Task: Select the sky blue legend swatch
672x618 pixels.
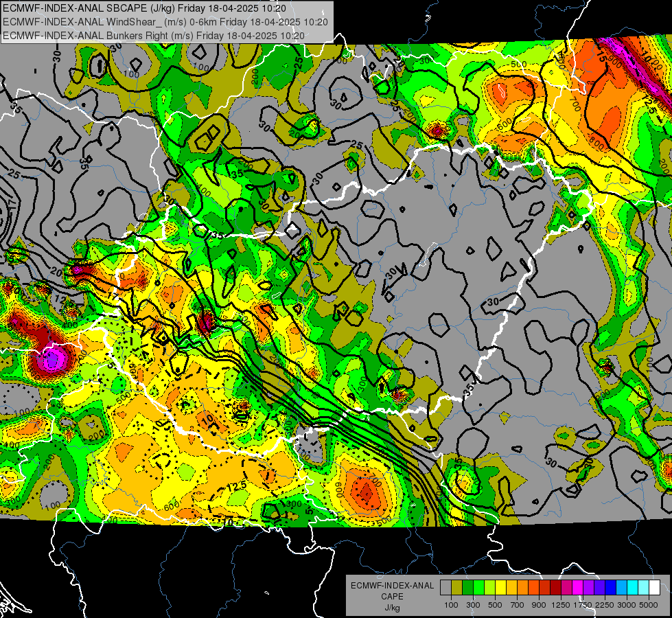Action: (x=621, y=588)
